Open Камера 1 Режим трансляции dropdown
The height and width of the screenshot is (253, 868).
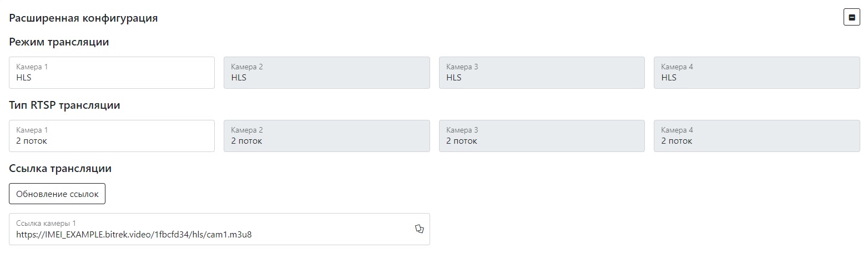point(112,73)
